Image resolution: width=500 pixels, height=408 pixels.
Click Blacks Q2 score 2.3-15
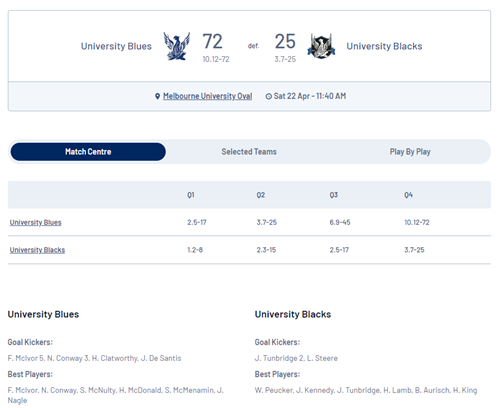pyautogui.click(x=266, y=250)
